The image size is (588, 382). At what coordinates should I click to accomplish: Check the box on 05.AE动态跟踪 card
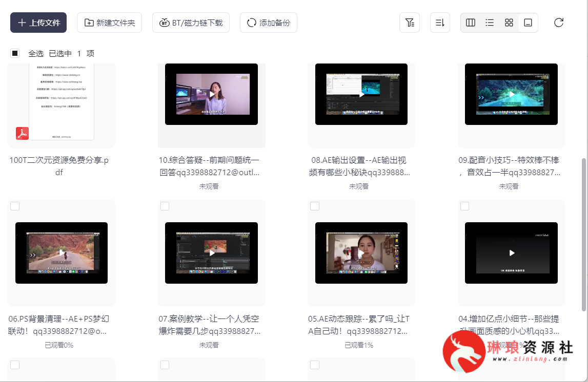pyautogui.click(x=315, y=206)
